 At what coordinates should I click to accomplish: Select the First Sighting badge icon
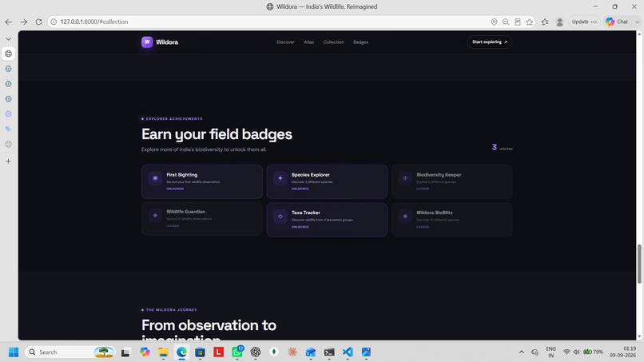(155, 178)
